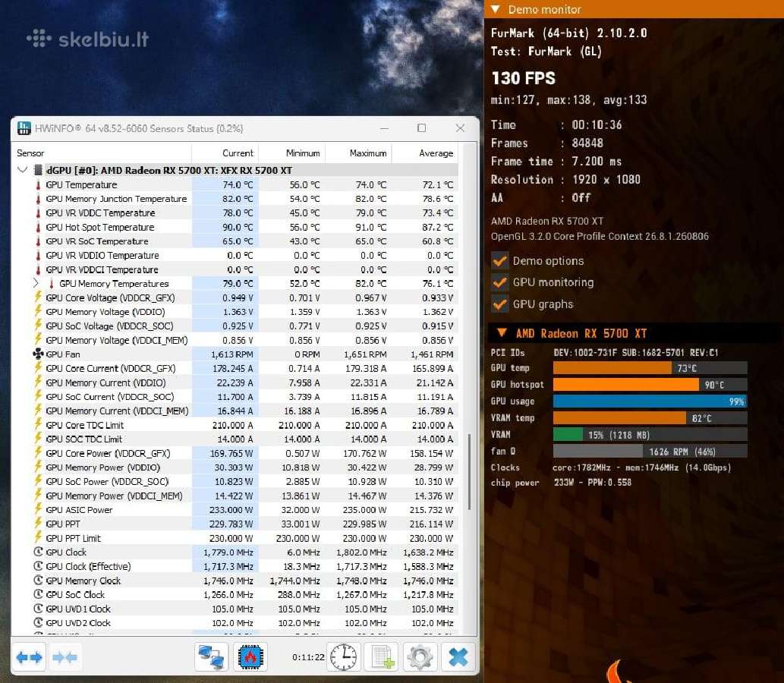Click the GPU hotspot bar showing 90°C
Viewport: 784px width, 683px height.
coord(650,385)
